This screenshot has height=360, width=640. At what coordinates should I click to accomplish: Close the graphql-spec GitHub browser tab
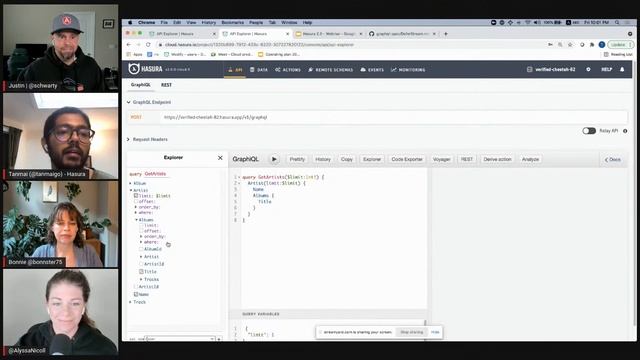[434, 34]
